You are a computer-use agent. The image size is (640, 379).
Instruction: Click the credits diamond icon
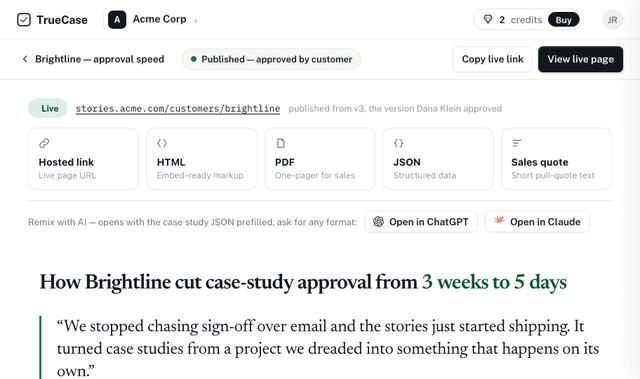point(488,20)
